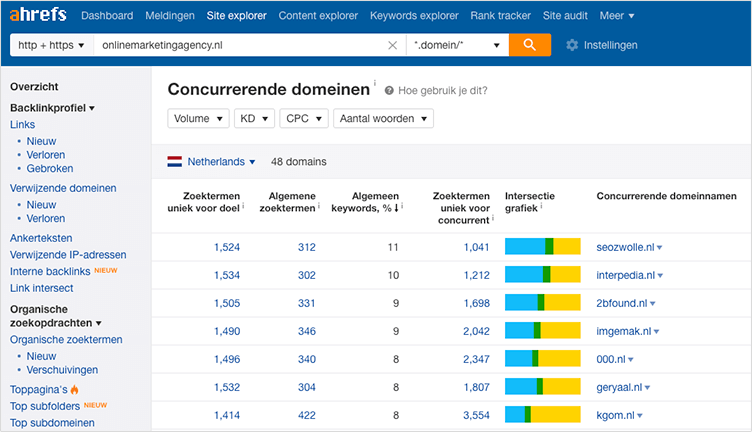Open Top subfolders report
This screenshot has height=432, width=752.
45,407
